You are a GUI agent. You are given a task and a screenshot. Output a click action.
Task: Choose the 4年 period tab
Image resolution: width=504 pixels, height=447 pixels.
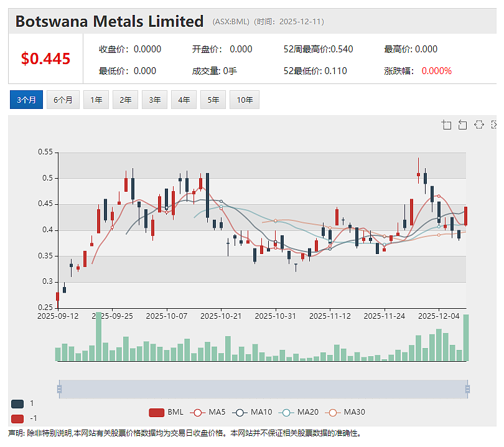(184, 100)
